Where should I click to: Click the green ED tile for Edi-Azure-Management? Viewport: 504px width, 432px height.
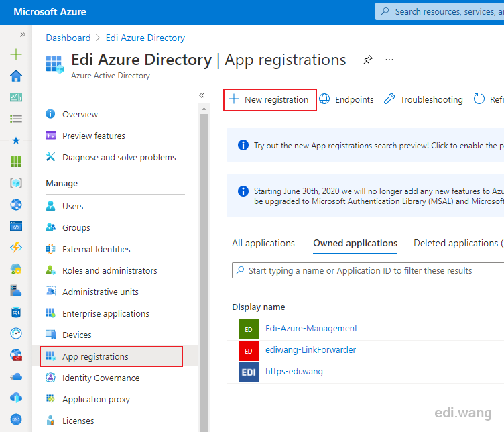tap(249, 329)
